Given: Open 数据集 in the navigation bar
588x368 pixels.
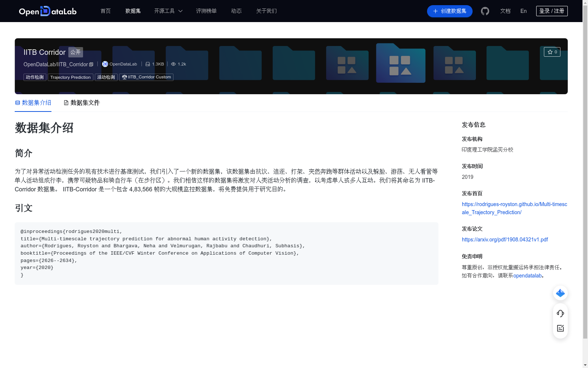Looking at the screenshot, I should click(133, 11).
